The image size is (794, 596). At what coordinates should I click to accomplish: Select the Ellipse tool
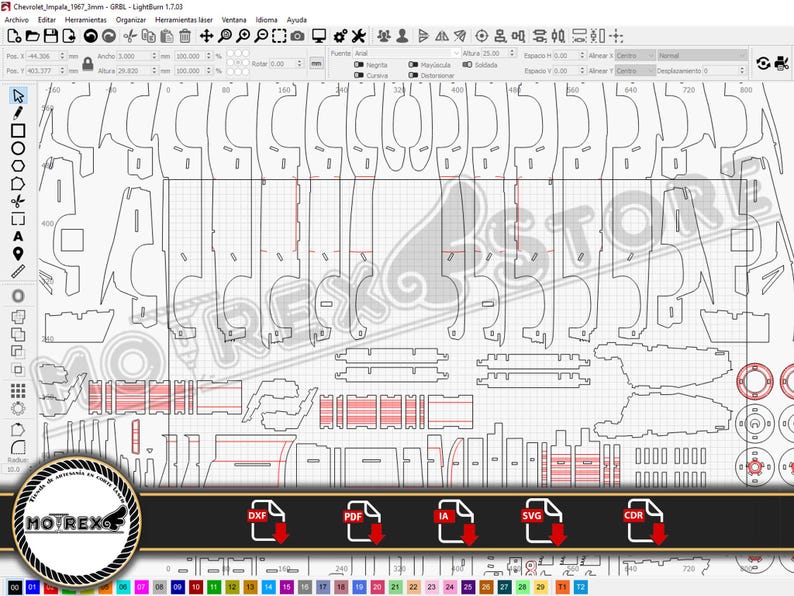click(18, 148)
